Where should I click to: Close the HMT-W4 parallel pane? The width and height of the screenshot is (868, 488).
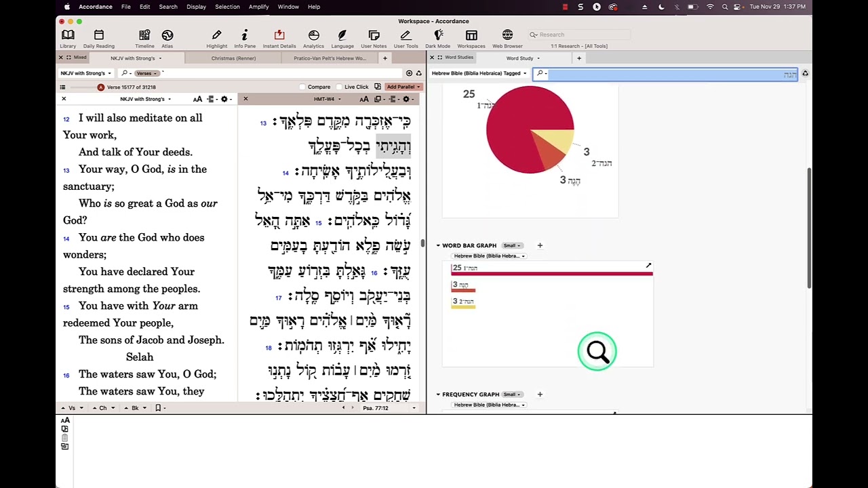pyautogui.click(x=245, y=99)
